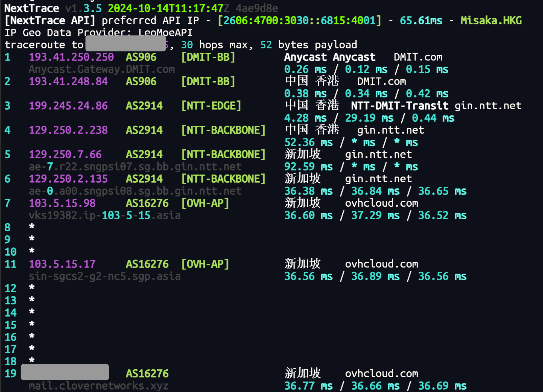The image size is (543, 392).
Task: Click NTT-DMIT-Transit text on hop 3
Action: tap(400, 106)
